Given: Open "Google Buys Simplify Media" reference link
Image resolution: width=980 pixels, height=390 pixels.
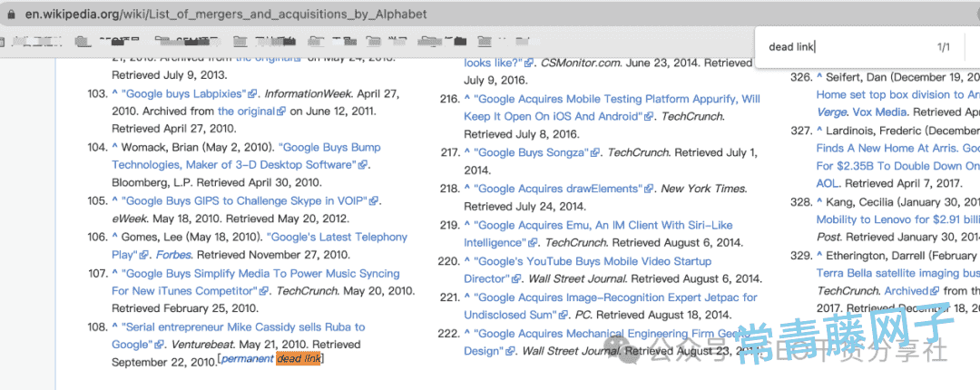Looking at the screenshot, I should pos(256,282).
